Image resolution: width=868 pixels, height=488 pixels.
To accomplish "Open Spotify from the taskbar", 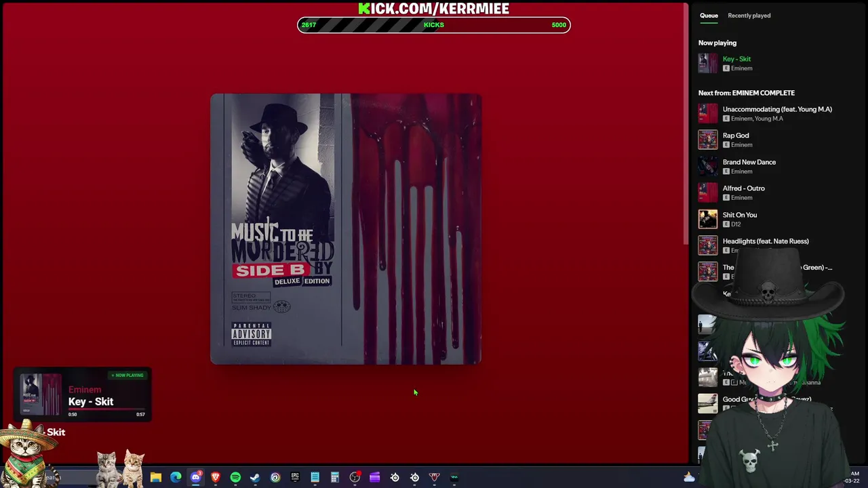I will click(x=235, y=477).
